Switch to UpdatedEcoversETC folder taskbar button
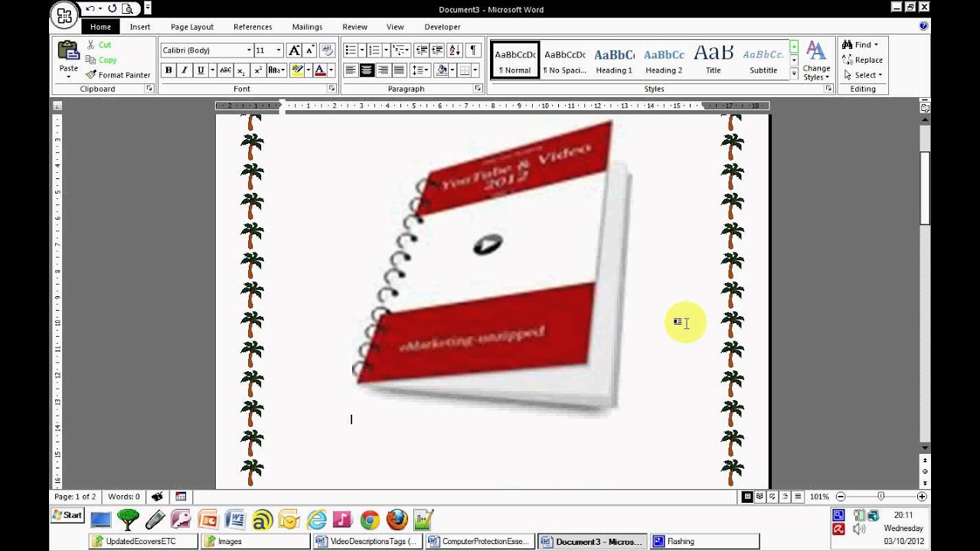Image resolution: width=980 pixels, height=551 pixels. click(143, 542)
